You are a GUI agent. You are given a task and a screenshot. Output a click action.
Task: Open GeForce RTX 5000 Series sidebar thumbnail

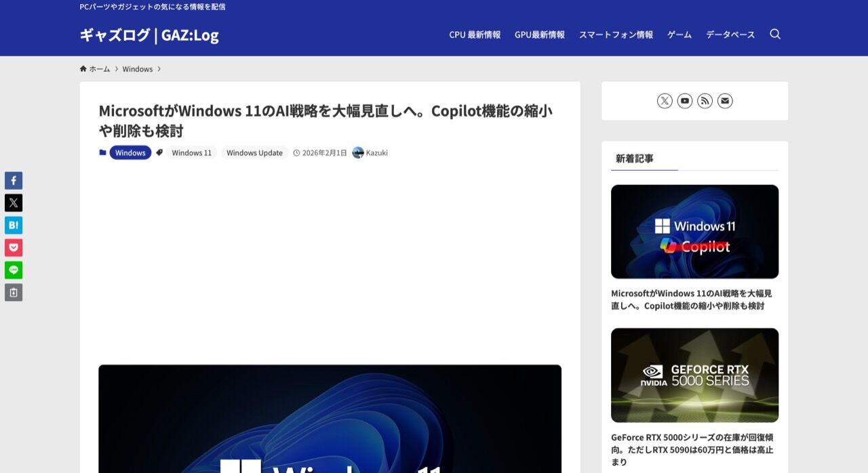click(x=694, y=375)
